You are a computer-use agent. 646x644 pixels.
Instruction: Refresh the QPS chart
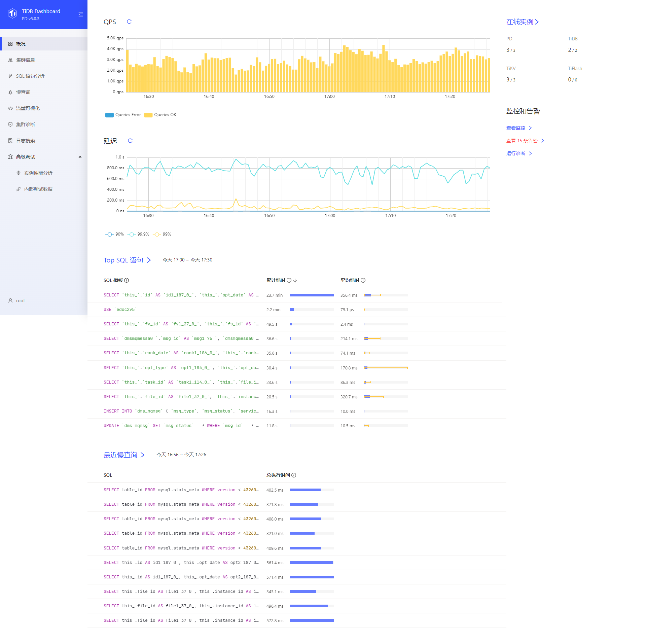click(129, 22)
